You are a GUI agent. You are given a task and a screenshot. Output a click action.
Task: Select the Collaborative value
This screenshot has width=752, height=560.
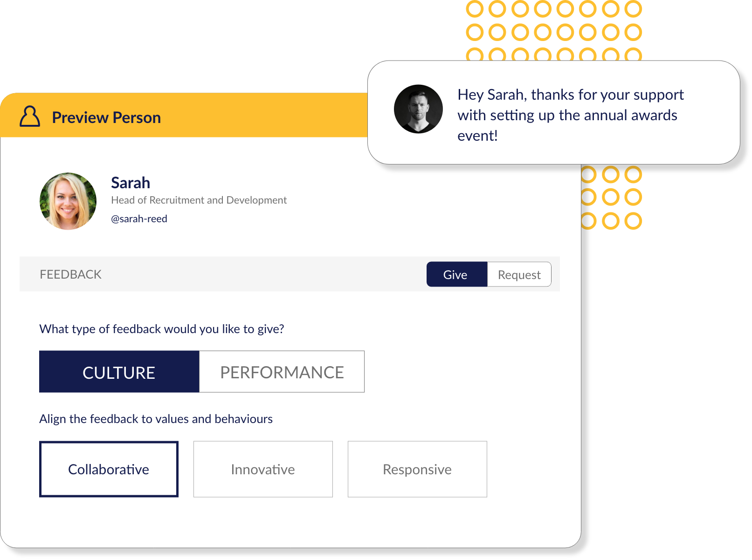109,469
